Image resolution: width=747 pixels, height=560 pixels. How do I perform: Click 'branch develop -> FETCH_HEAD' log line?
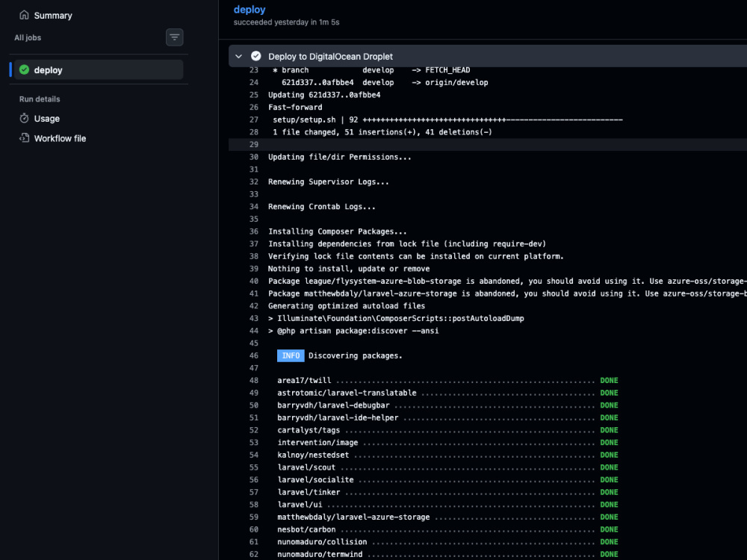click(371, 70)
